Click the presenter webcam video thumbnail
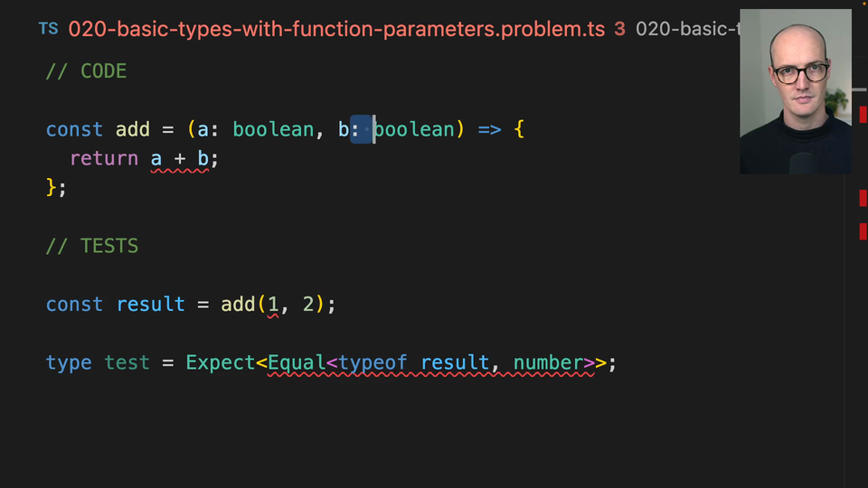 [x=795, y=90]
